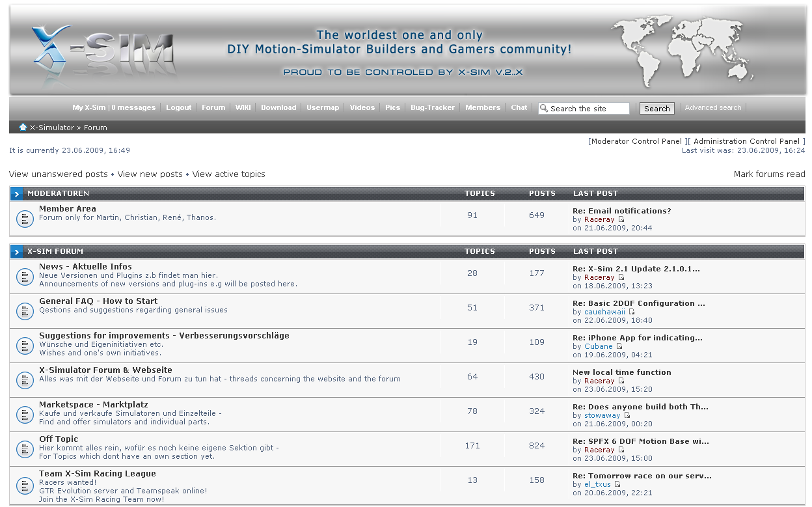Click View active topics

pyautogui.click(x=229, y=174)
